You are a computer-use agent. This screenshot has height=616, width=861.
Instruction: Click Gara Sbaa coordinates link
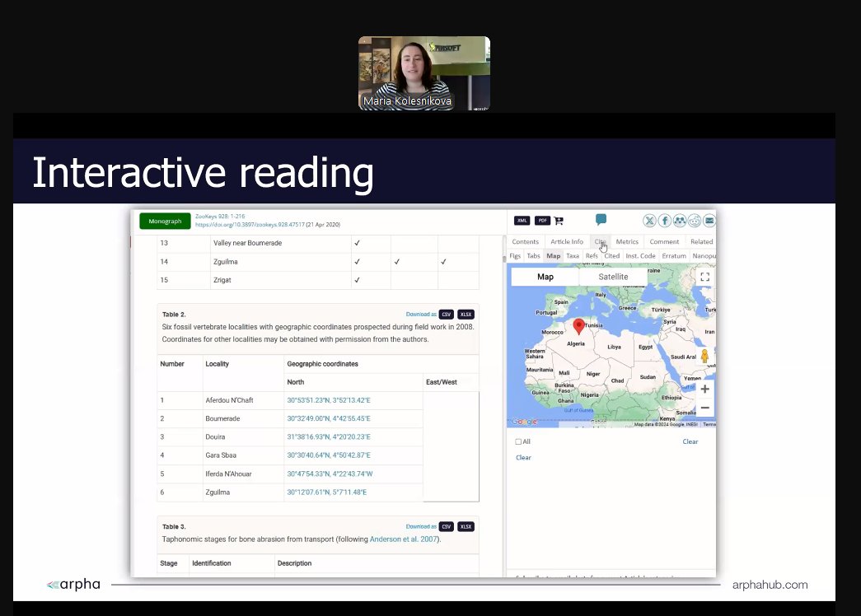click(329, 455)
